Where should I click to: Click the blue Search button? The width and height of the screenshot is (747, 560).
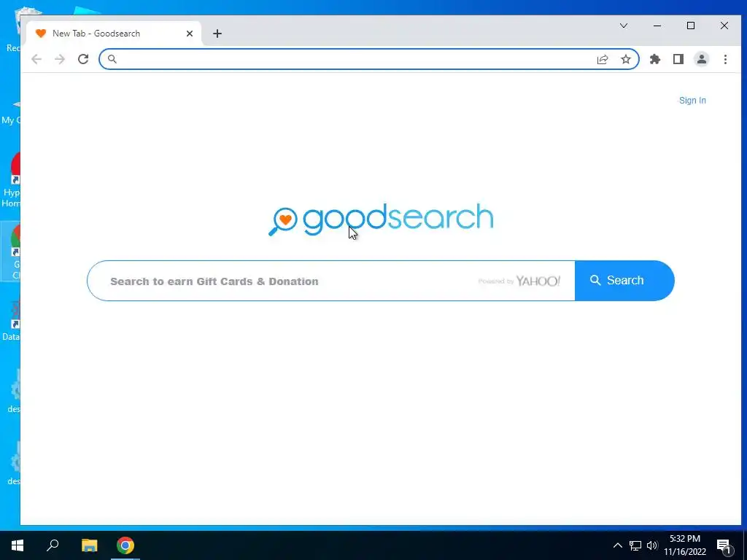[624, 281]
